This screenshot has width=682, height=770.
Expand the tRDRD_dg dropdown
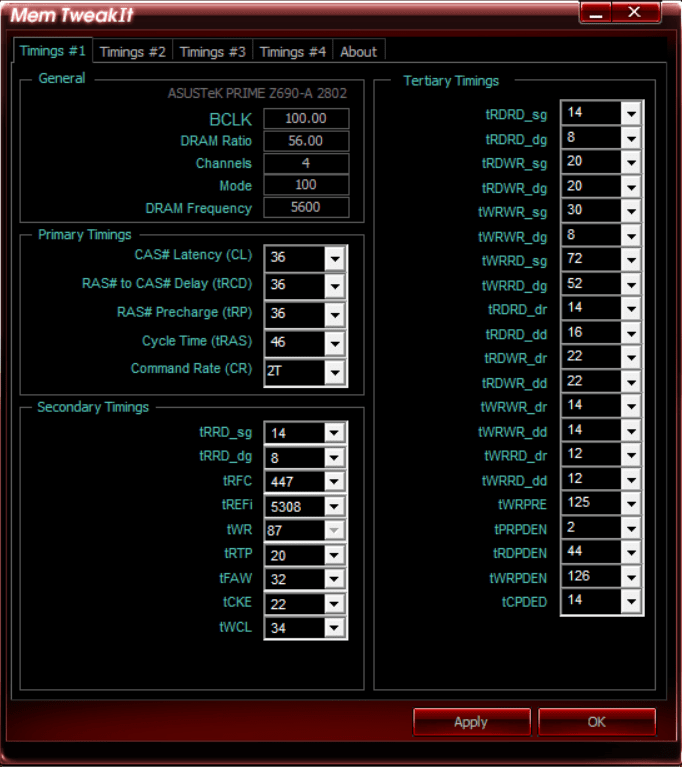[x=631, y=139]
